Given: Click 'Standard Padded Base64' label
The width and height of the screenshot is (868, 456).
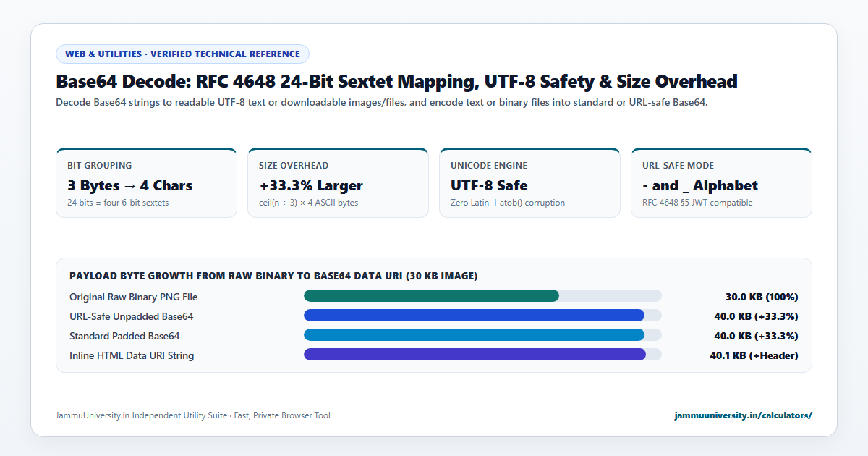Looking at the screenshot, I should (124, 336).
